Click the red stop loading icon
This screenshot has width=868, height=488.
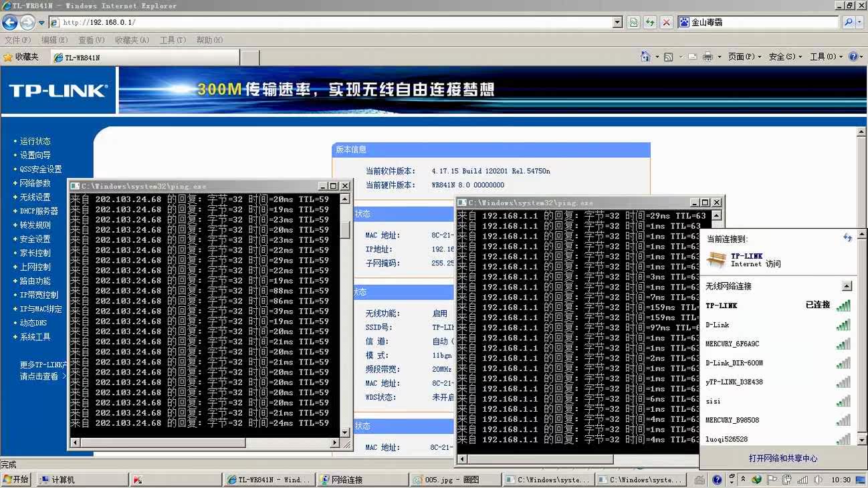pos(666,22)
